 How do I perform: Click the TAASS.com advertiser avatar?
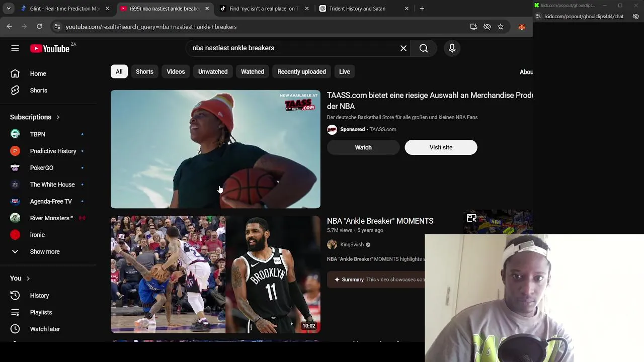pyautogui.click(x=332, y=130)
